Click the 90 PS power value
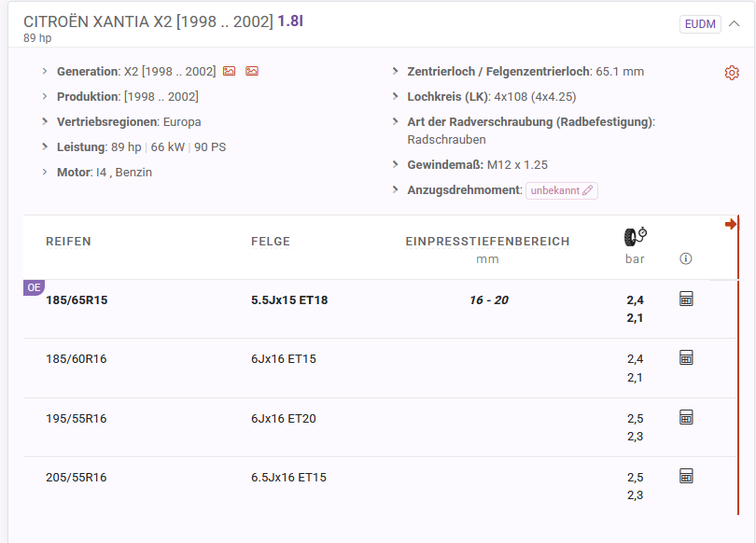Screen dimensions: 756x543 tap(210, 147)
